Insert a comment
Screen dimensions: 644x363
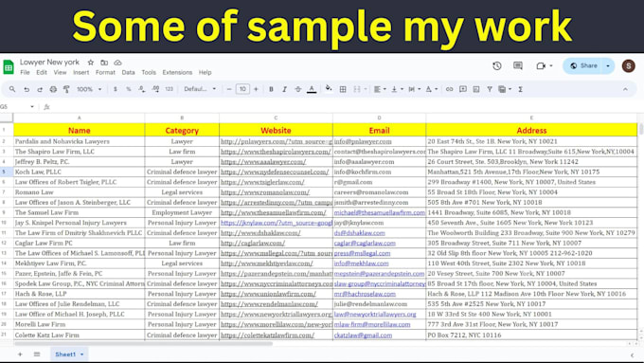(463, 89)
